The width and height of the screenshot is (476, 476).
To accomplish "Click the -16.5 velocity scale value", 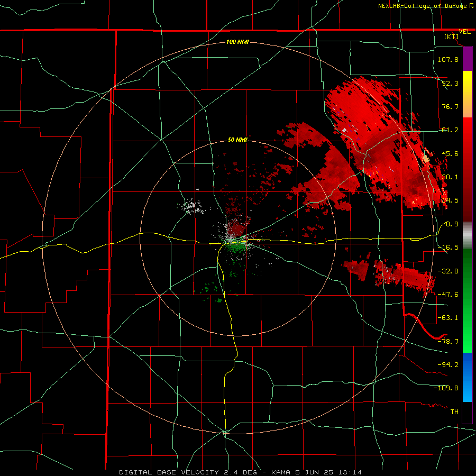I will point(448,248).
